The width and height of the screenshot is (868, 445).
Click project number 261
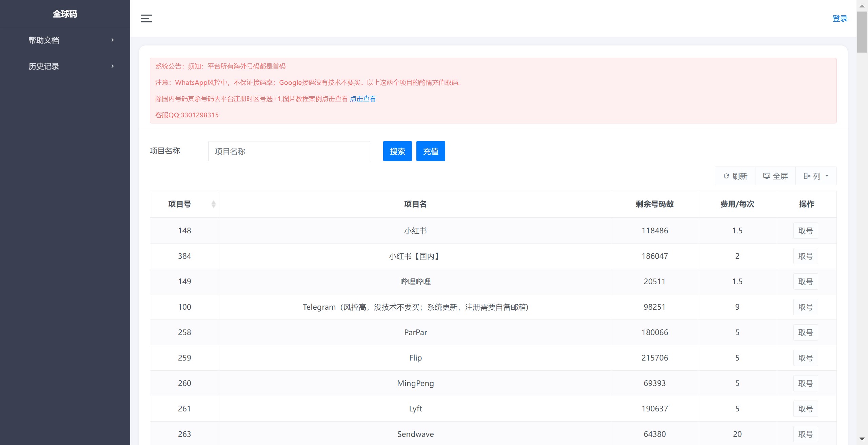click(x=184, y=409)
